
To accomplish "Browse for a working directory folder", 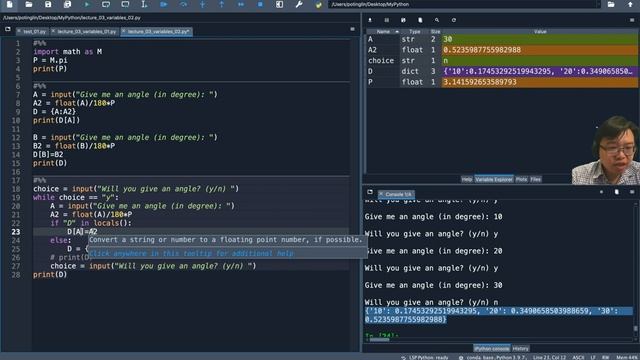I will (x=611, y=4).
